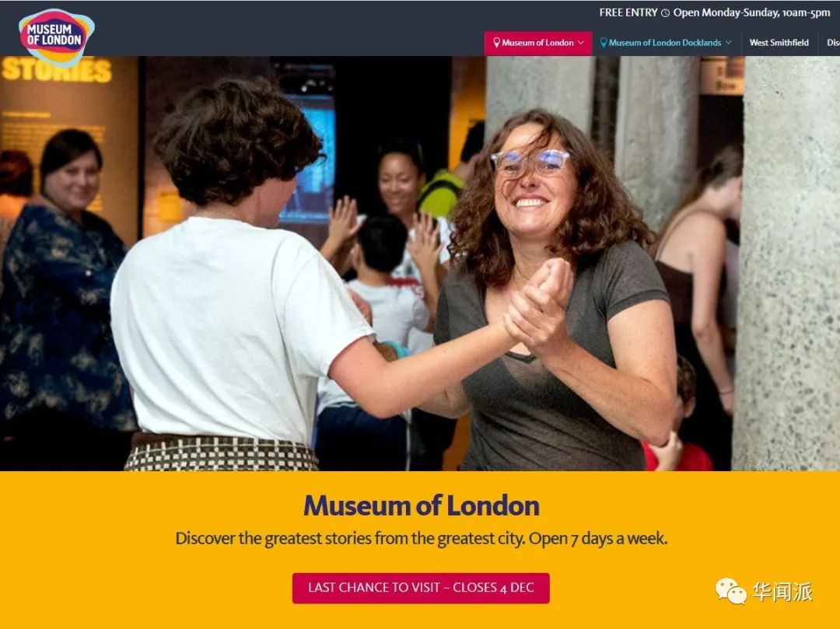Open the Museum of London Docklands link text
This screenshot has width=840, height=629.
tap(665, 42)
